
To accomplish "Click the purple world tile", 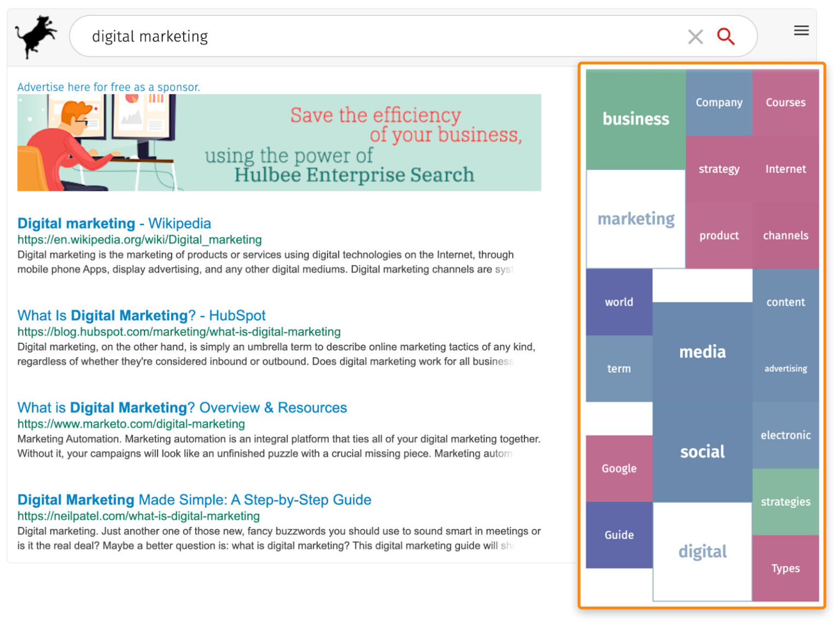I will point(619,302).
